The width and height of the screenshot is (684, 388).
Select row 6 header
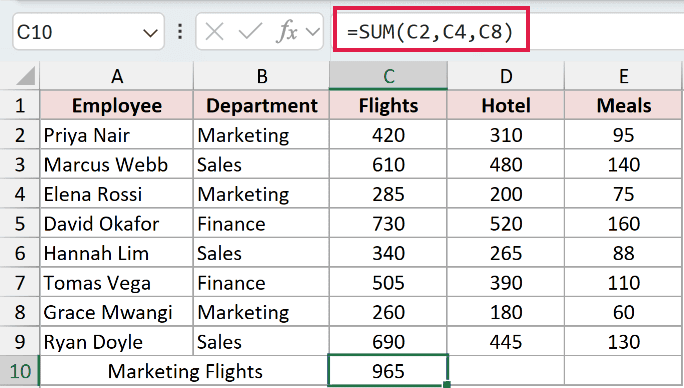point(20,253)
